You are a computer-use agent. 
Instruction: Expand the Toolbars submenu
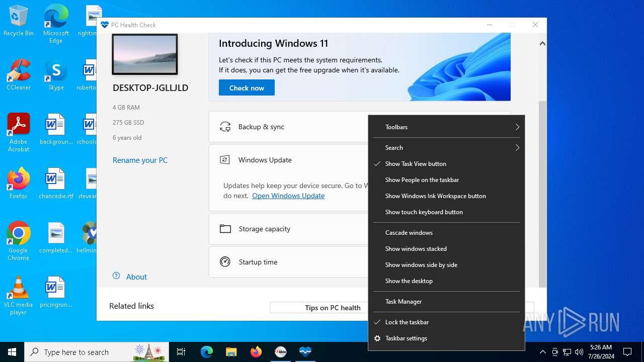click(x=446, y=127)
